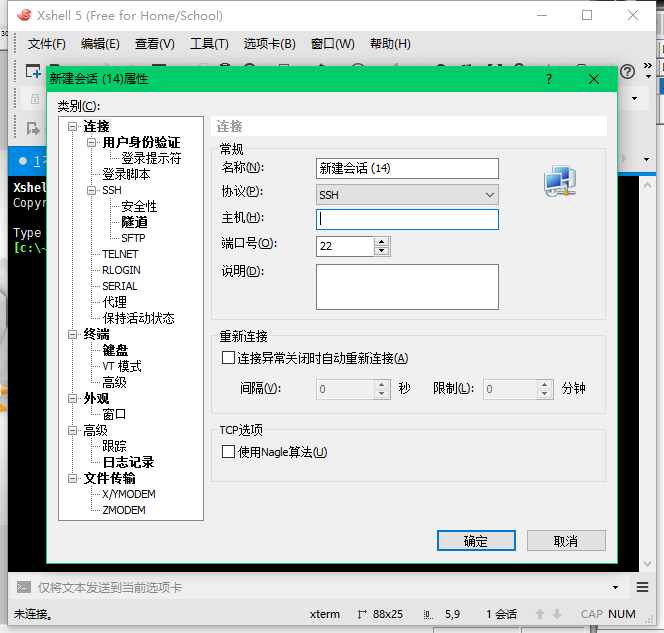Select 保持活动状态 in category tree
This screenshot has height=633, width=664.
138,318
